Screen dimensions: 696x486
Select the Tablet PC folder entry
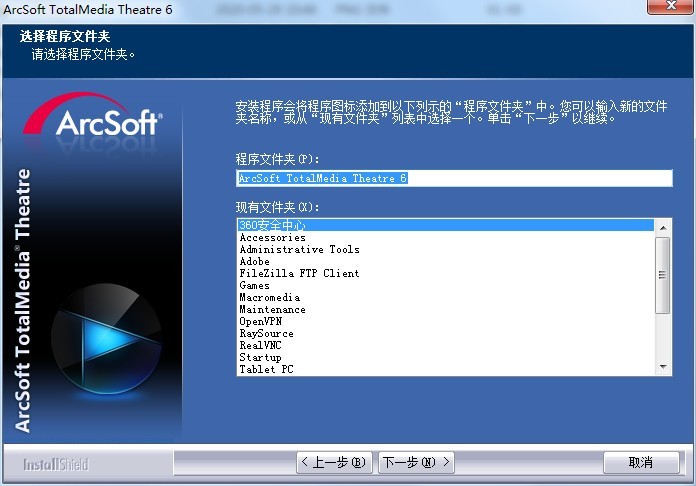tap(445, 369)
